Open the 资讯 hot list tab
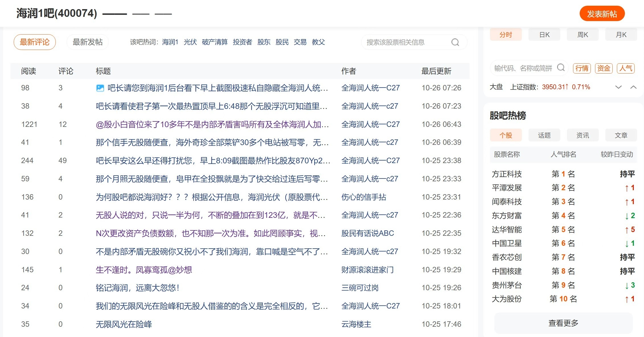644x337 pixels. point(582,135)
